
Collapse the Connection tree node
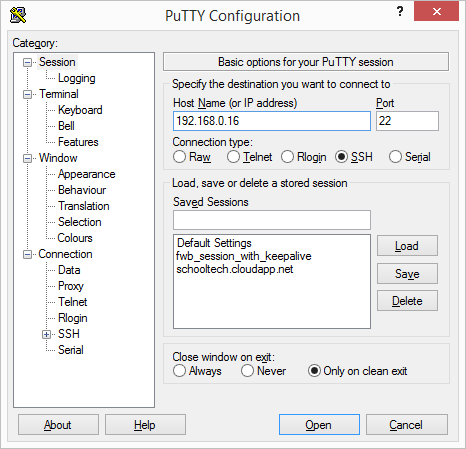point(27,255)
